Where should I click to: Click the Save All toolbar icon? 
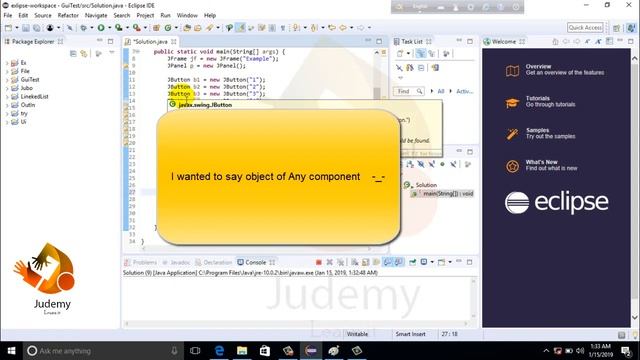(x=37, y=28)
